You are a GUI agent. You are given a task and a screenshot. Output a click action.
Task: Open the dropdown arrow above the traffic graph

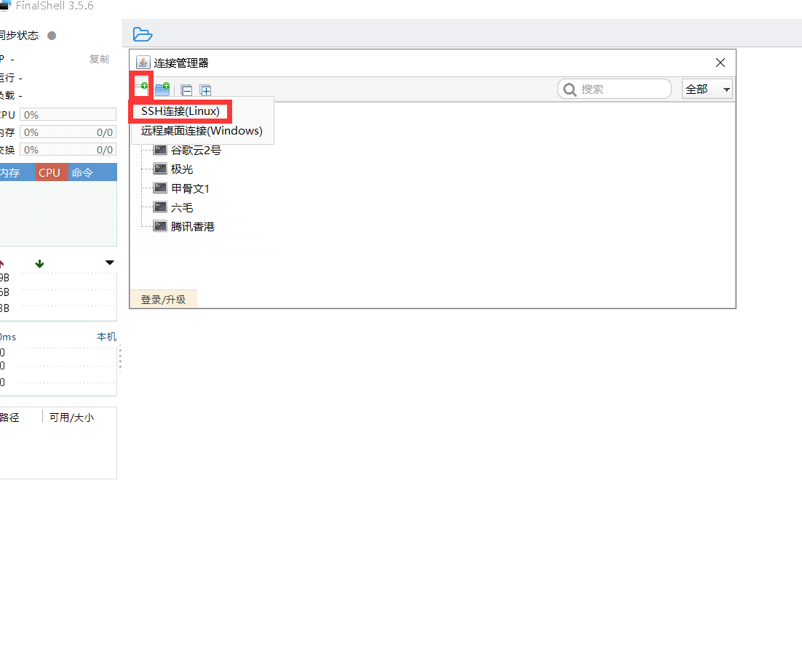[x=109, y=263]
